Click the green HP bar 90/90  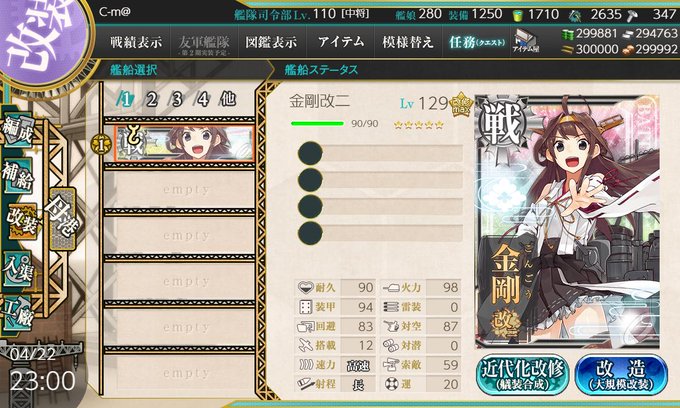[x=317, y=124]
